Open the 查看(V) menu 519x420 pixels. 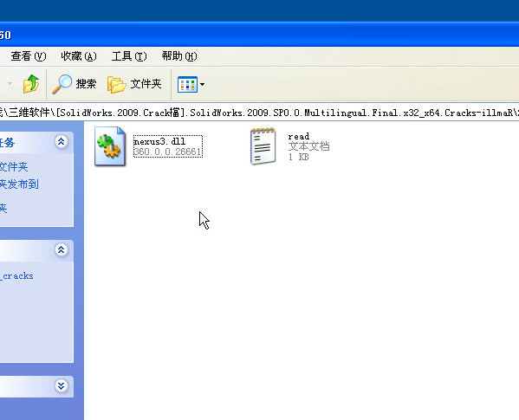[x=29, y=56]
